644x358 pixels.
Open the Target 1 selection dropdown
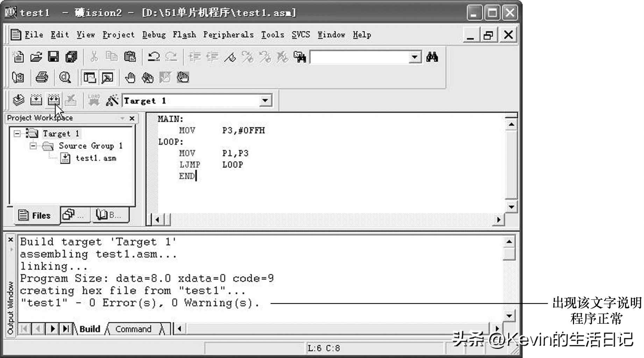[x=265, y=101]
